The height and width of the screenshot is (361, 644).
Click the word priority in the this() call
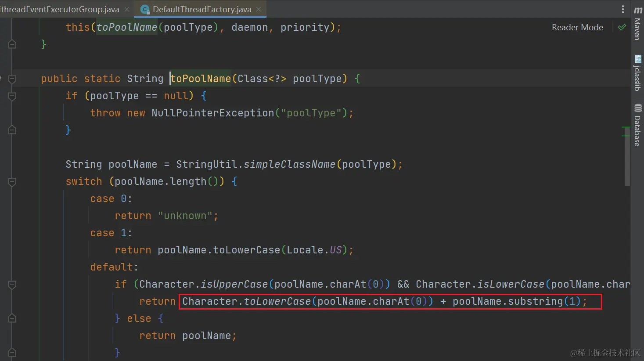coord(305,27)
